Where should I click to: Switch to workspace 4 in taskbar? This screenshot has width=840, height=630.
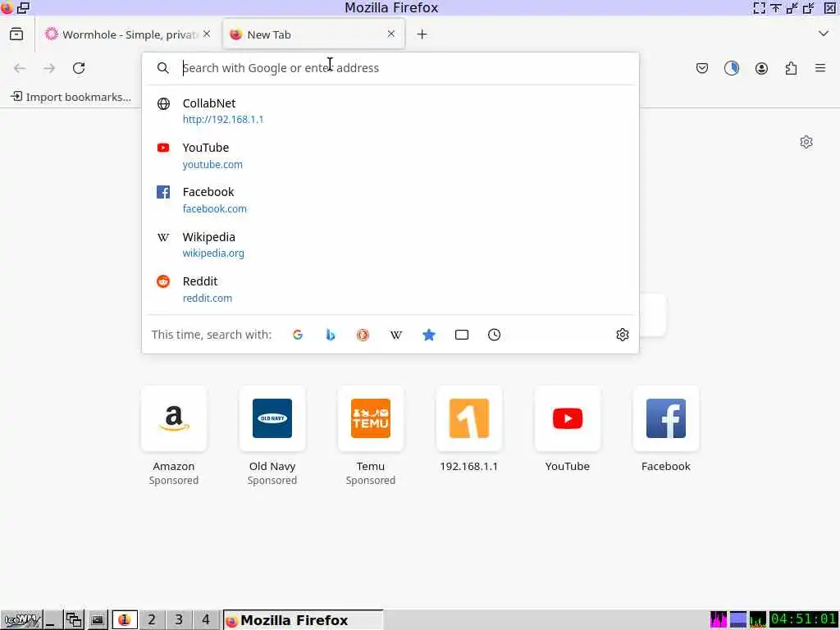click(206, 620)
